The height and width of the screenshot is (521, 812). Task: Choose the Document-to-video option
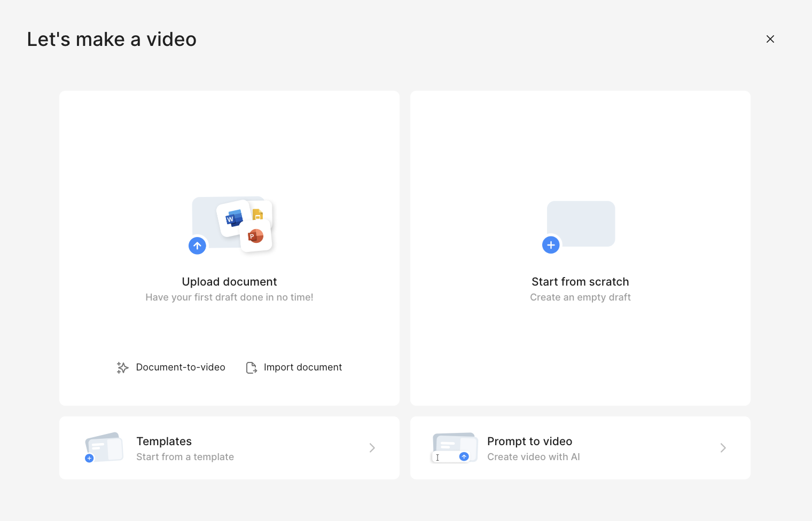point(171,367)
